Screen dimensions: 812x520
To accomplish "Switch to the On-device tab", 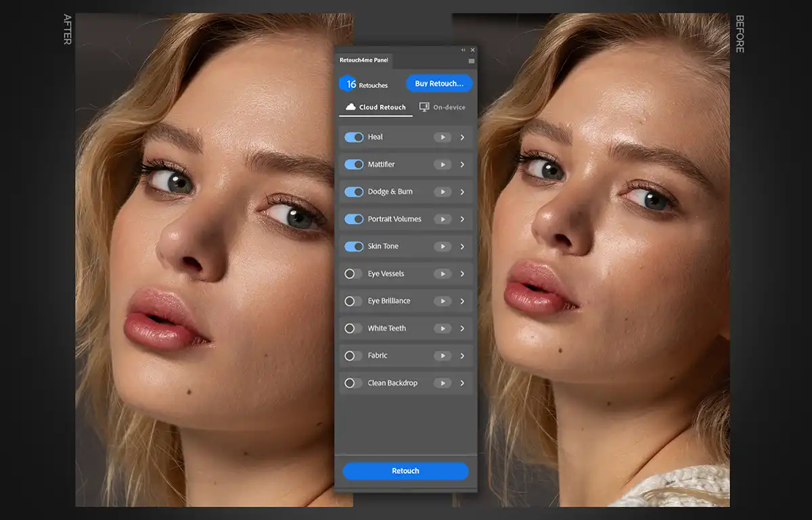I will (443, 107).
